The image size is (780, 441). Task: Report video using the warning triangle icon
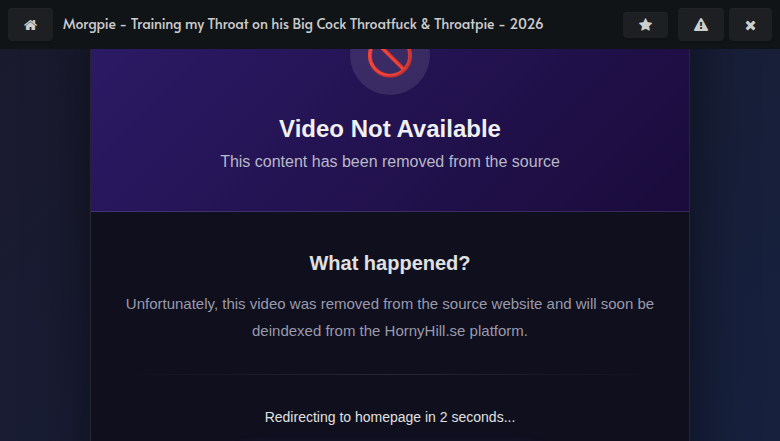pyautogui.click(x=700, y=24)
